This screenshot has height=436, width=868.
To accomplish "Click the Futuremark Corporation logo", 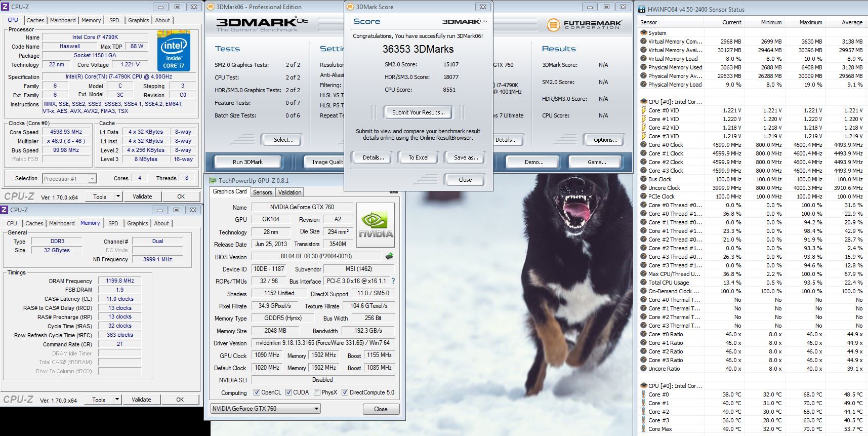I will [x=584, y=24].
